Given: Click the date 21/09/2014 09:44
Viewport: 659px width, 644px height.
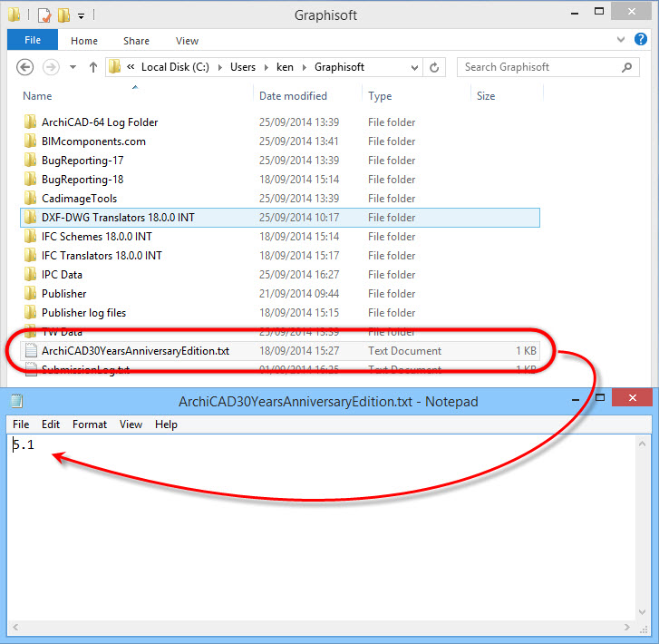Looking at the screenshot, I should click(299, 294).
